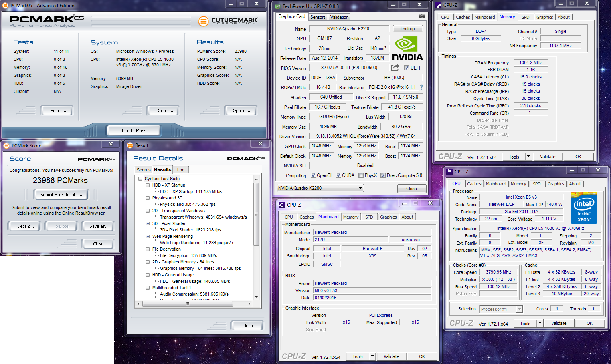Click the scroll right arrow in Result Details
This screenshot has width=611, height=364.
point(249,304)
